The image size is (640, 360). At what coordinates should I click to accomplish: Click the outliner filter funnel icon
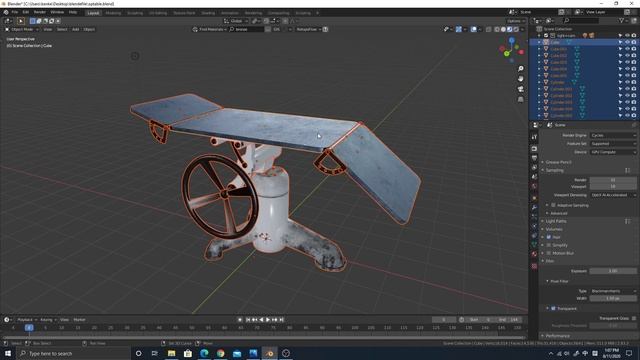622,20
